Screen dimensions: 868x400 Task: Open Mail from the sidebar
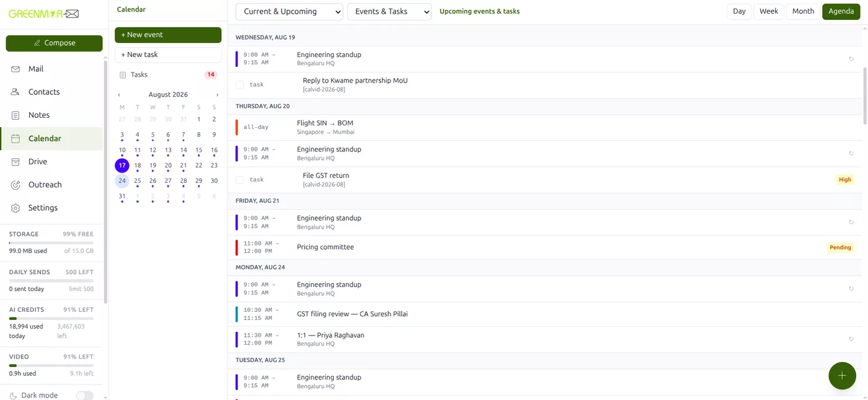tap(52, 69)
